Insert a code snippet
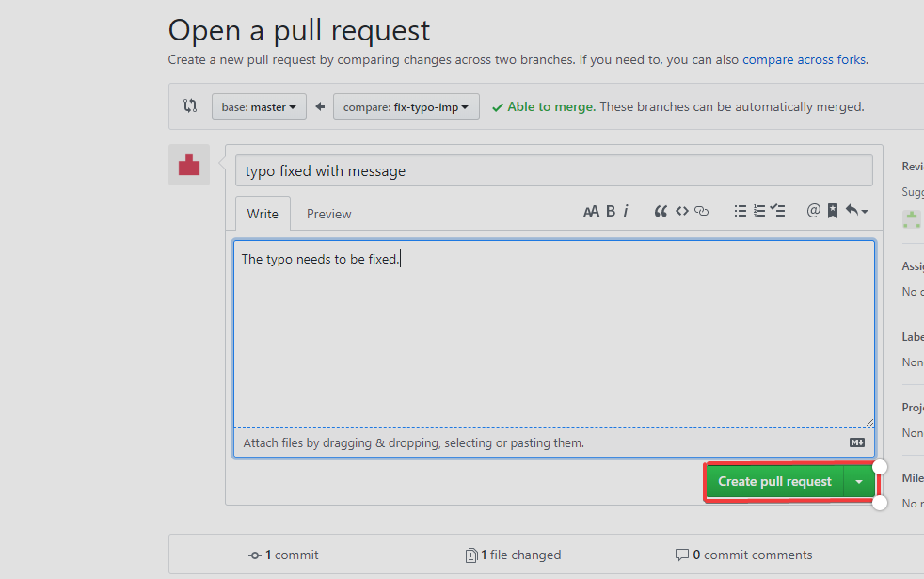924x579 pixels. [681, 211]
